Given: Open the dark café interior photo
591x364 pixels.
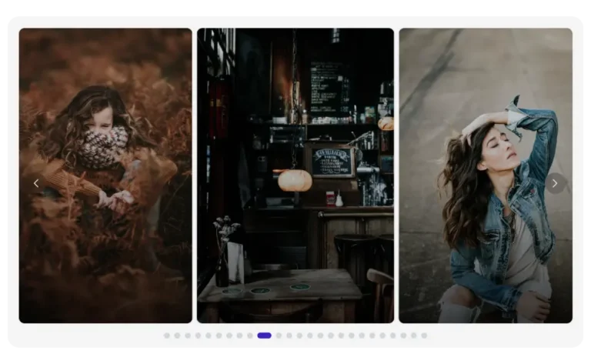Looking at the screenshot, I should (x=295, y=175).
